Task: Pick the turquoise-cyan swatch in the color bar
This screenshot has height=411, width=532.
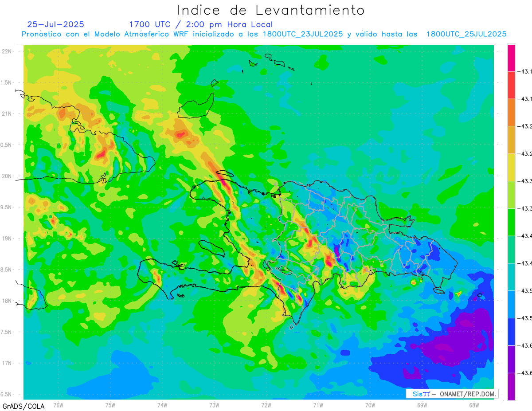Action: (x=511, y=277)
